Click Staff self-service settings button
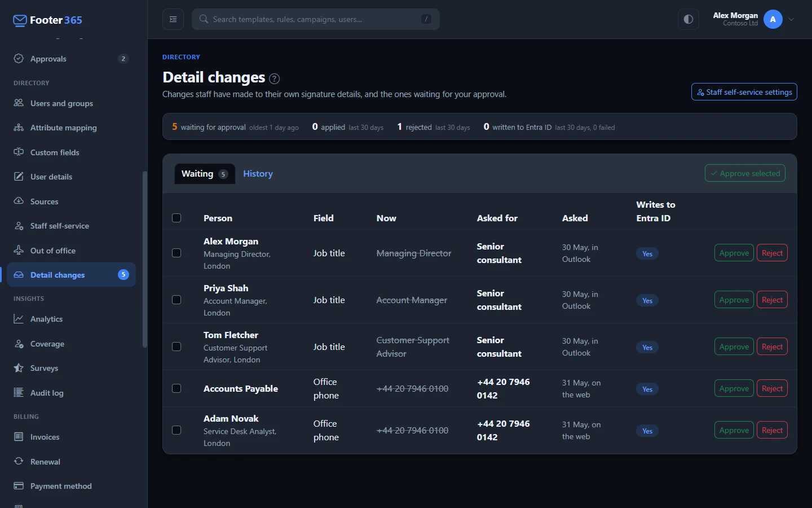 pyautogui.click(x=744, y=92)
